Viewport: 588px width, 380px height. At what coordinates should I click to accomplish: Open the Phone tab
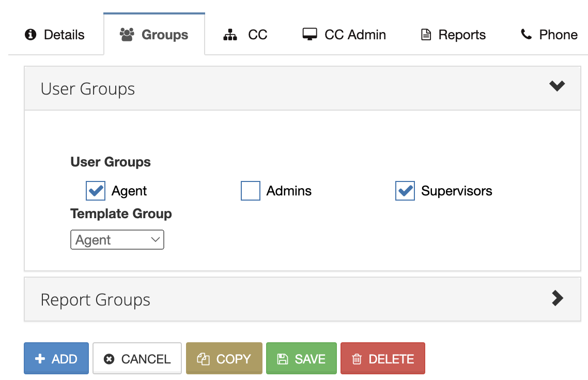pos(549,35)
